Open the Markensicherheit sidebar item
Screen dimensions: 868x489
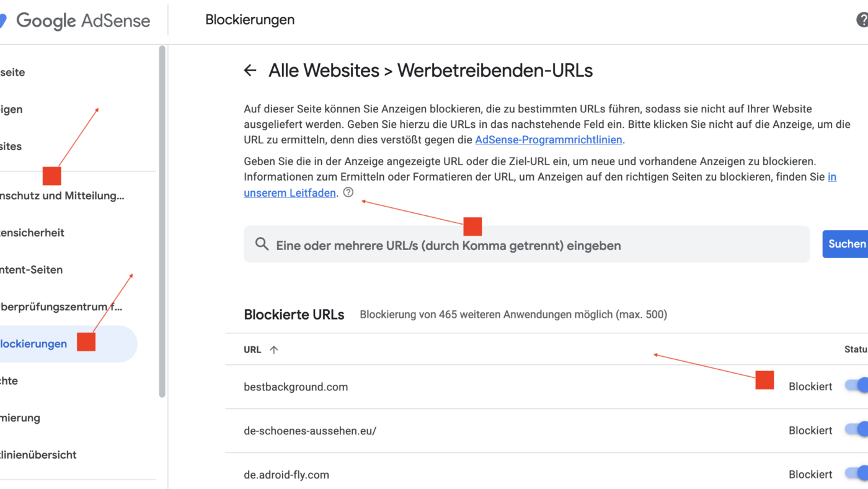click(x=32, y=233)
